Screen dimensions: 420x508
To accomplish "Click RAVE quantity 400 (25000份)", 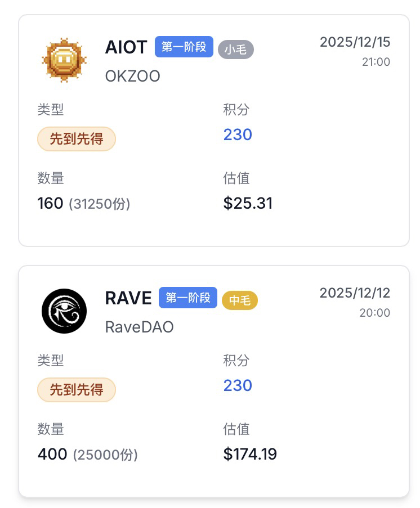I will click(87, 455).
